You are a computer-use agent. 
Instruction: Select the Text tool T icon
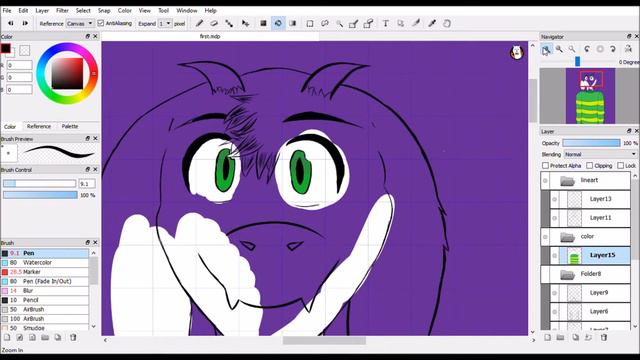tap(385, 23)
